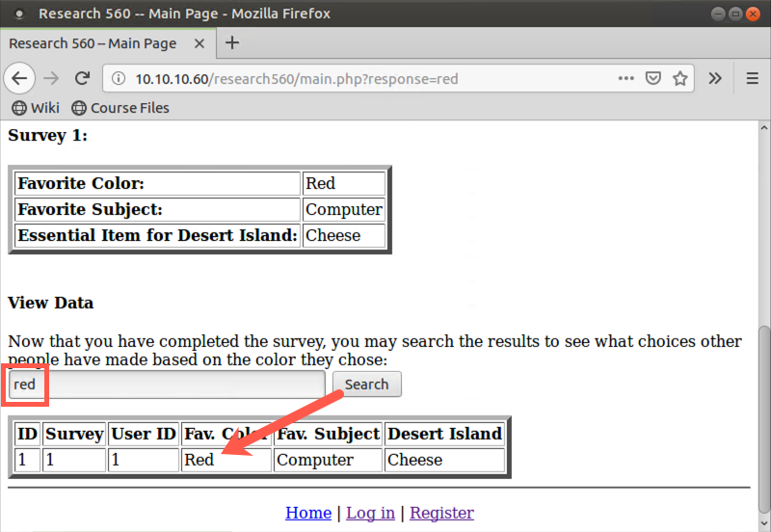Viewport: 771px width, 532px height.
Task: Open the Firefox hamburger menu
Action: point(752,78)
